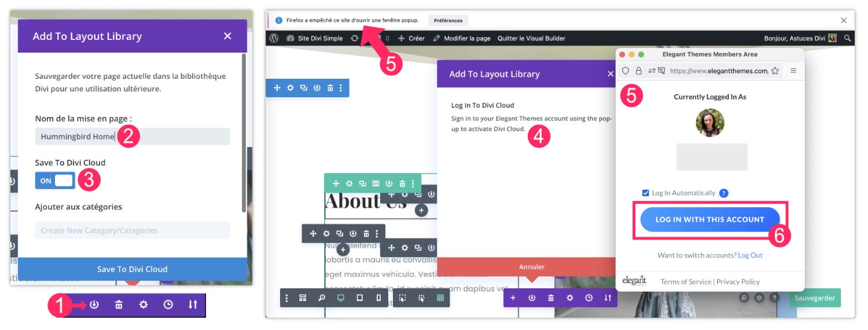The image size is (868, 330).
Task: Toggle the Save To Divi Cloud switch
Action: 55,181
